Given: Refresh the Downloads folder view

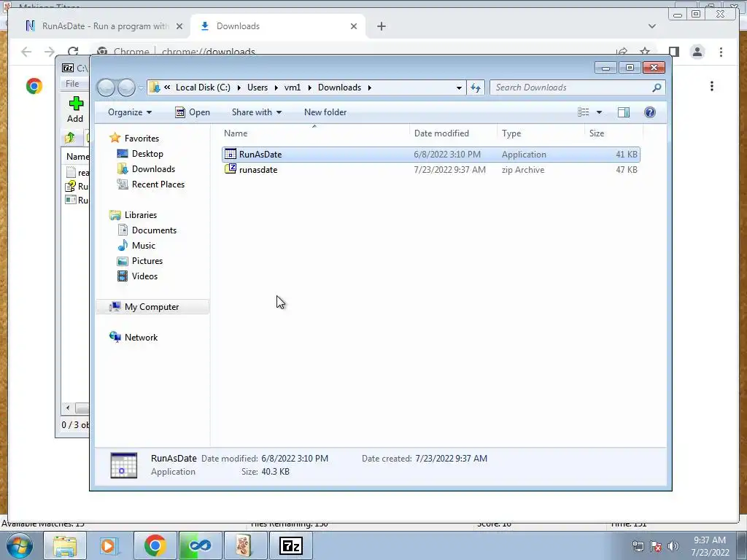Looking at the screenshot, I should tap(476, 87).
